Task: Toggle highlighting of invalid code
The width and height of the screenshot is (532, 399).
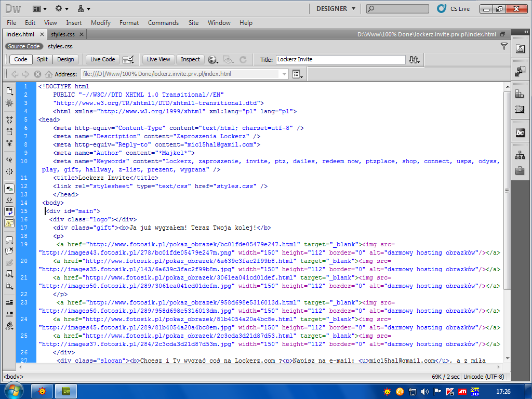Action: 9,200
